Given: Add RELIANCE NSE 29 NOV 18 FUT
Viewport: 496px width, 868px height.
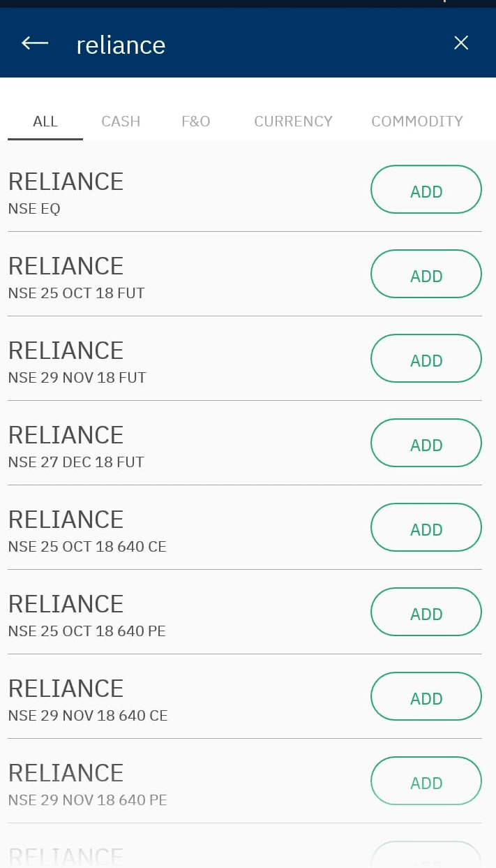Looking at the screenshot, I should [426, 358].
